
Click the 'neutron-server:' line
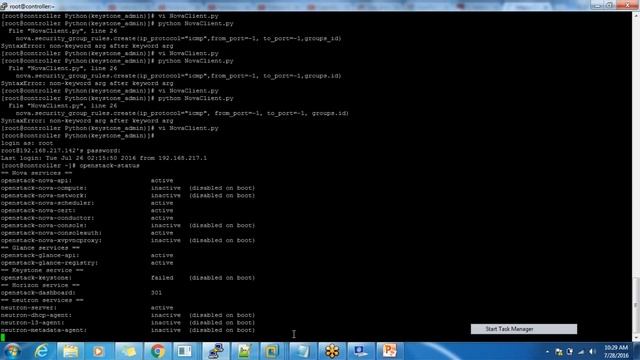[x=87, y=308]
